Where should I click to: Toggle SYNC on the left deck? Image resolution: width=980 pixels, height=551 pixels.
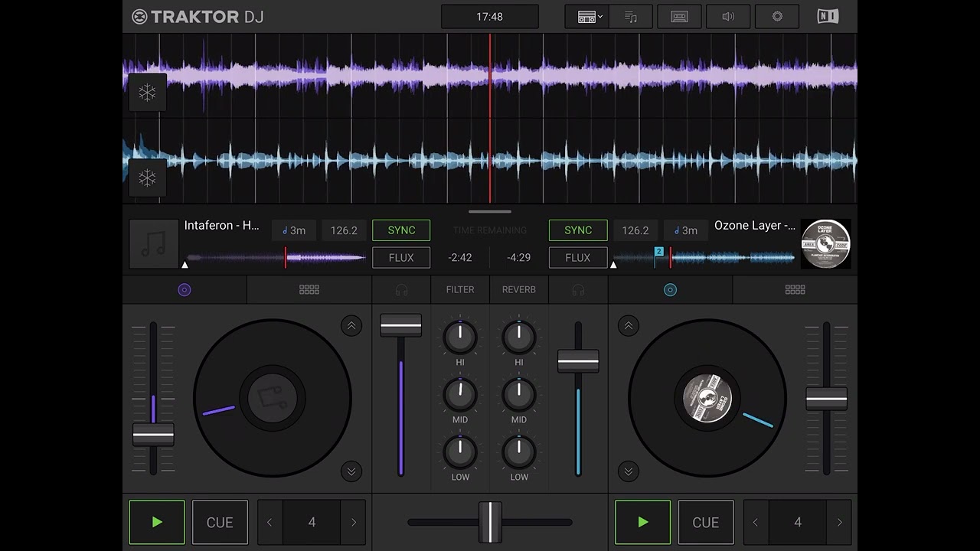[x=401, y=230]
